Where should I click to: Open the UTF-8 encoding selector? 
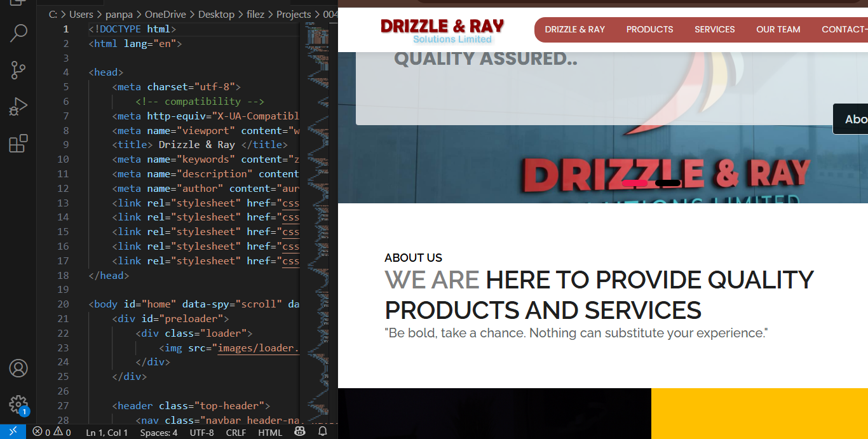201,433
